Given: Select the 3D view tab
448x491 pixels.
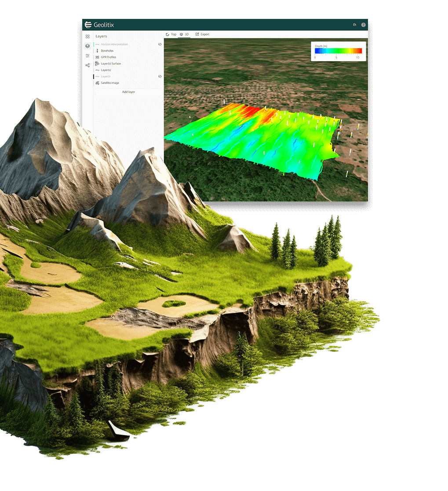Looking at the screenshot, I should click(x=186, y=34).
